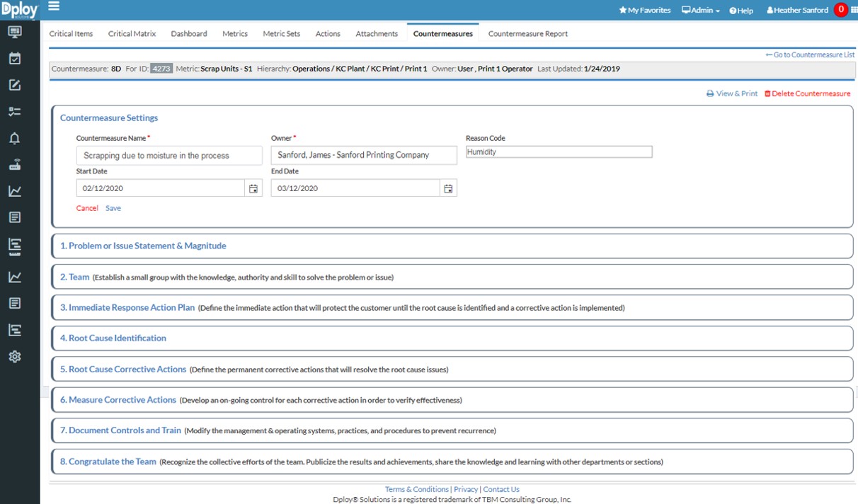Viewport: 858px width, 504px height.
Task: Open the monitor dashboard icon in the sidebar
Action: [x=15, y=32]
